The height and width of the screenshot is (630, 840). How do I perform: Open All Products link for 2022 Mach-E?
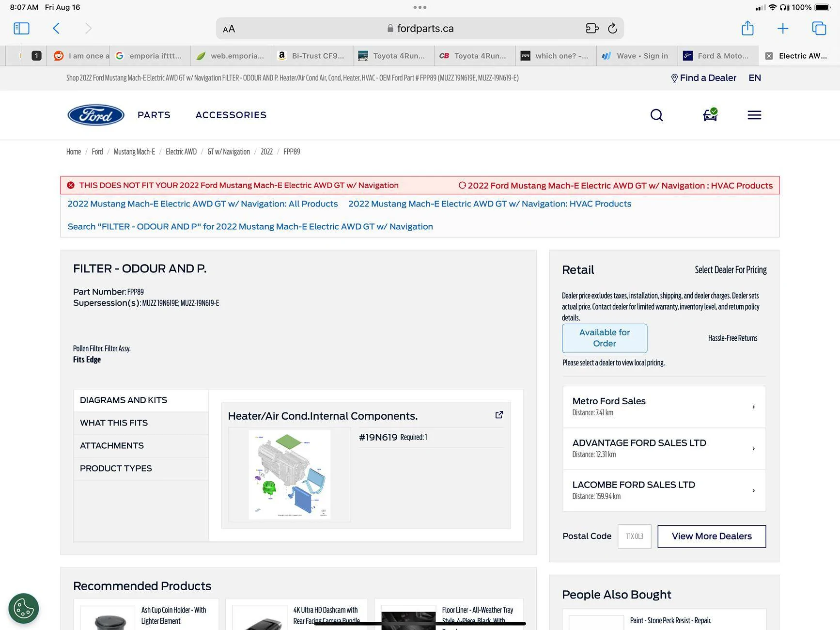(202, 204)
